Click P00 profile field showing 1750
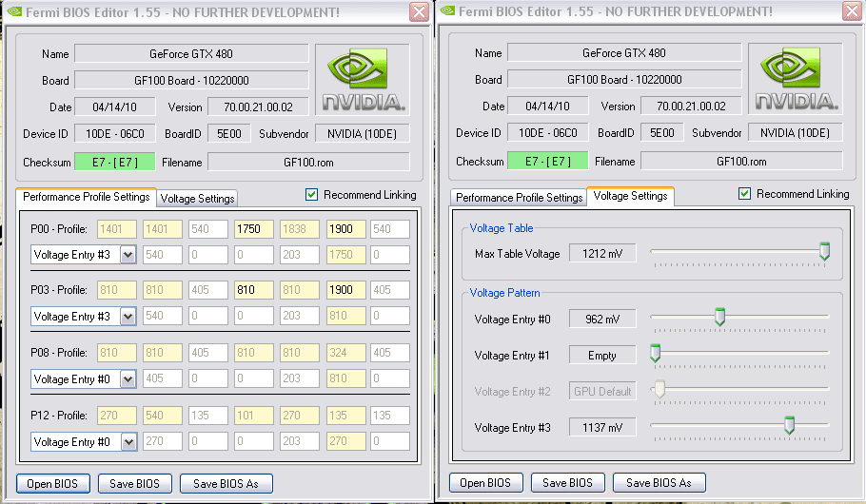866x504 pixels. tap(253, 228)
